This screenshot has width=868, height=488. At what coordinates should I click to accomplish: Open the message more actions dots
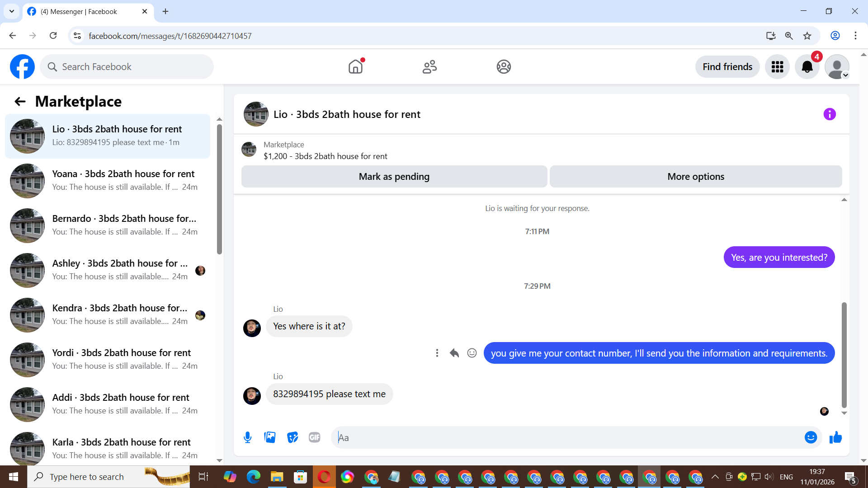[437, 353]
